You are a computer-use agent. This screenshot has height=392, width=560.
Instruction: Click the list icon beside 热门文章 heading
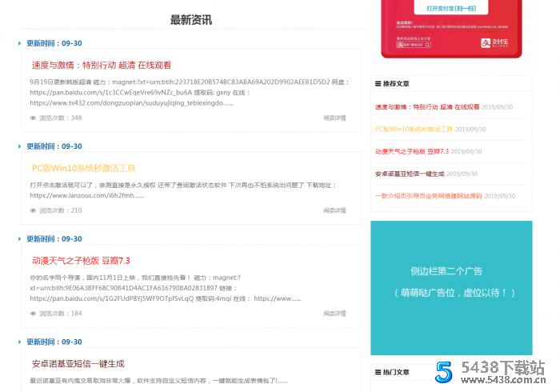point(378,372)
